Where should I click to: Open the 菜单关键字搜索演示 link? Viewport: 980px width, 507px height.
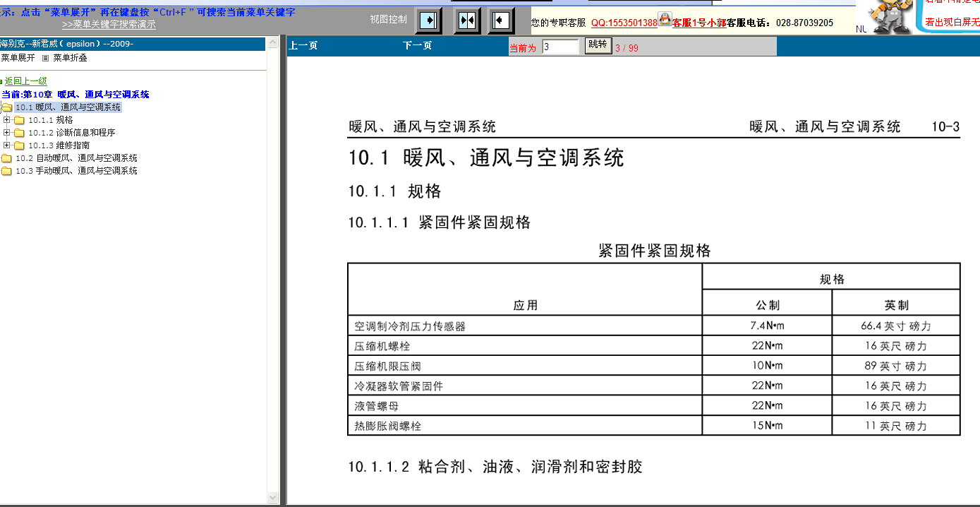point(109,25)
